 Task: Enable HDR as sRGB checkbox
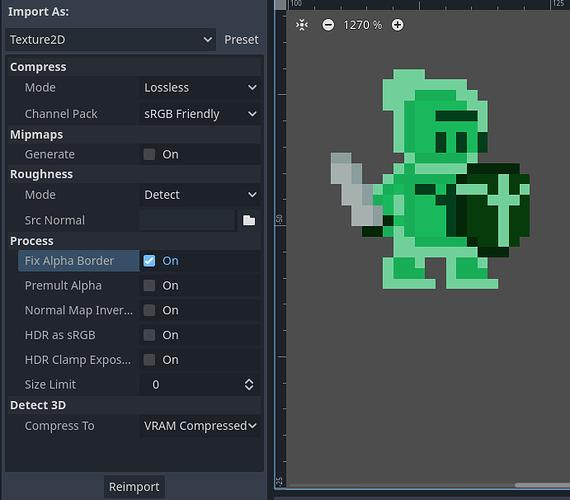tap(149, 335)
